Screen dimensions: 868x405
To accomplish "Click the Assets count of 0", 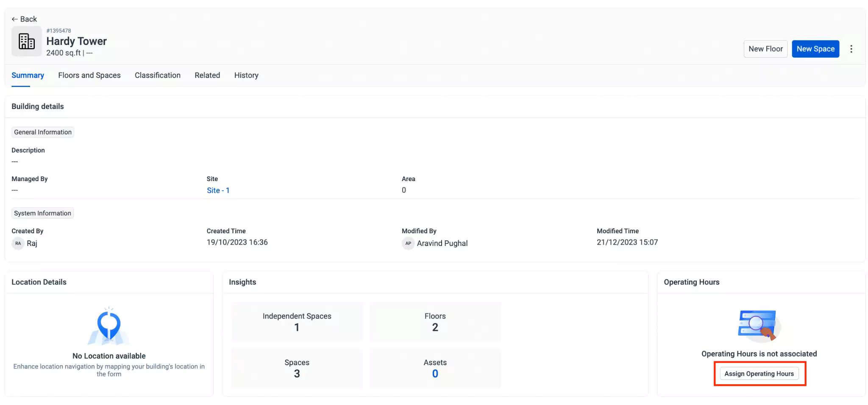I will tap(435, 374).
